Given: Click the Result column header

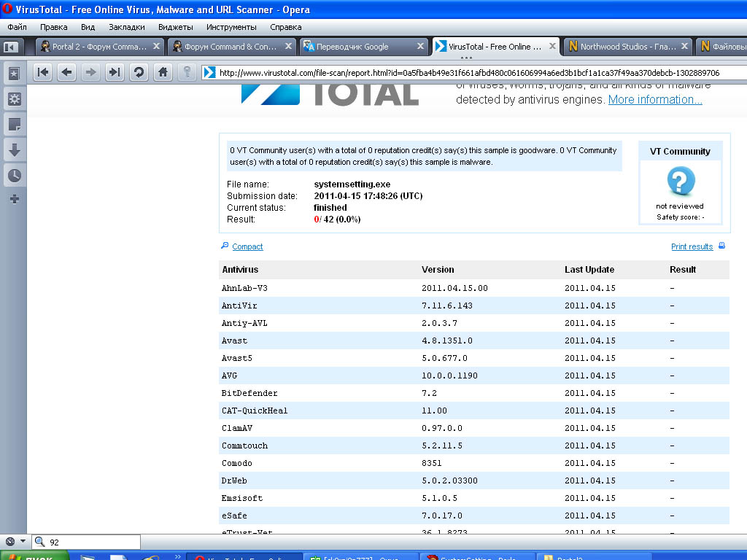Looking at the screenshot, I should [x=683, y=270].
